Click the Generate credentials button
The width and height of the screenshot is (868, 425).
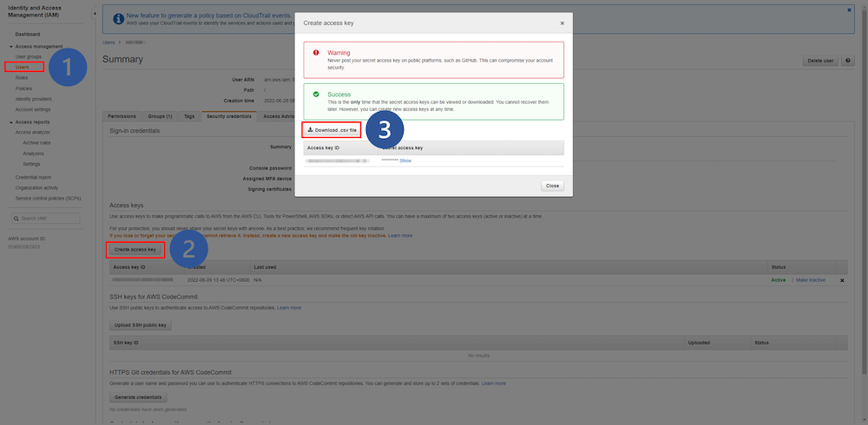pos(138,397)
